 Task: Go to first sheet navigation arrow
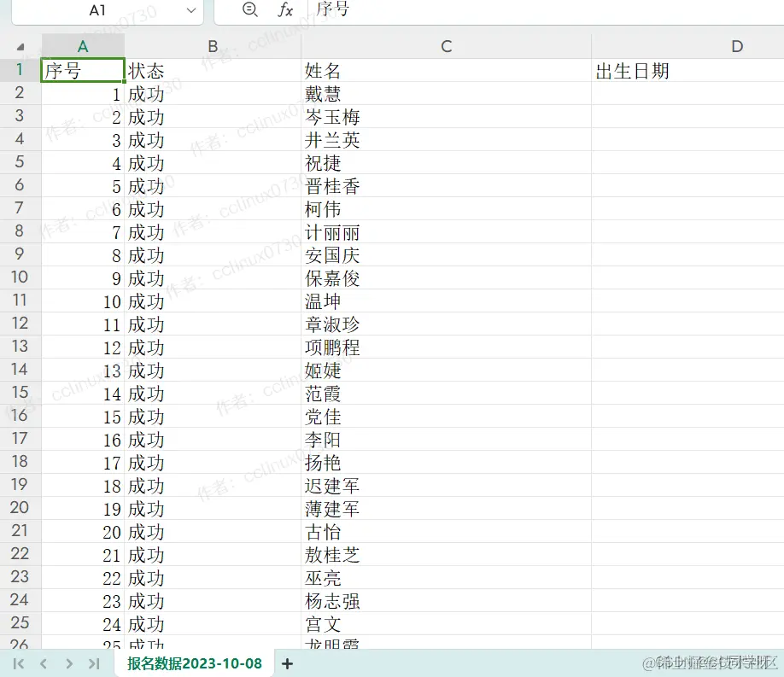(19, 663)
